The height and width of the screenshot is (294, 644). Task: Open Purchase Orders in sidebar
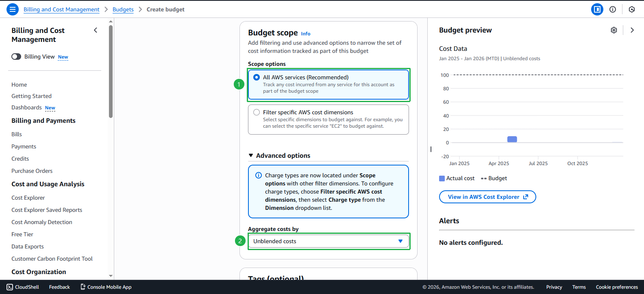[32, 171]
